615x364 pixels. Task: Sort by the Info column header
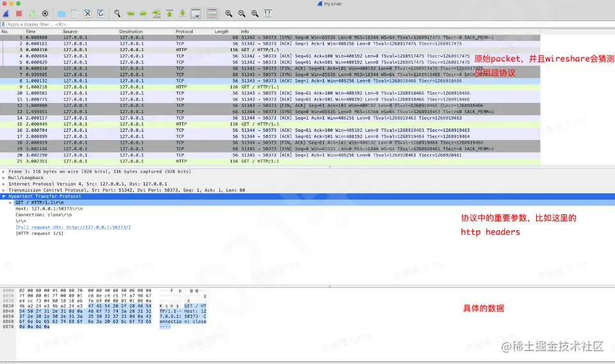(244, 31)
